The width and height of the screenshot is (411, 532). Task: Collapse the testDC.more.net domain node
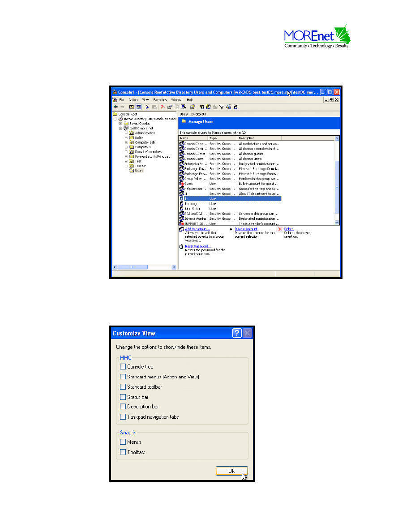click(x=120, y=128)
